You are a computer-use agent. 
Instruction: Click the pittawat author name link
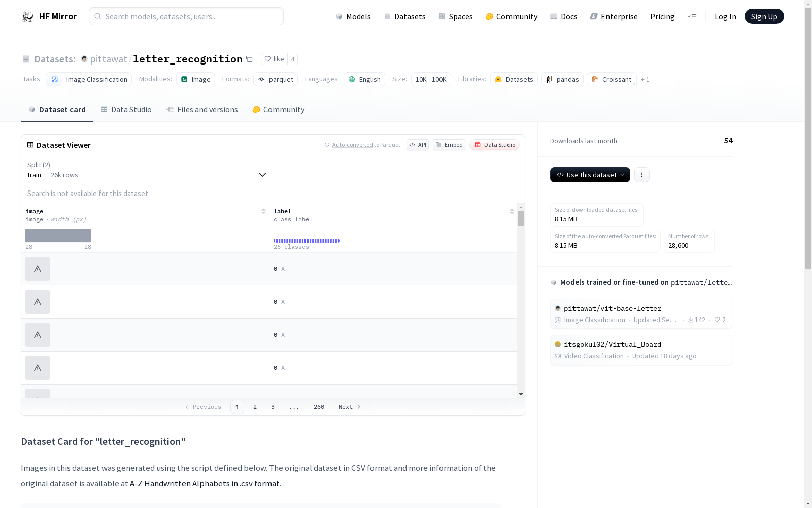(109, 59)
